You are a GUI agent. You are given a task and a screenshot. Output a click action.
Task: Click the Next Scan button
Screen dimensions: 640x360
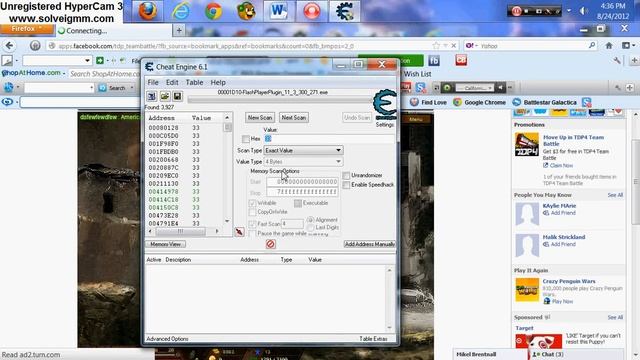(x=293, y=118)
